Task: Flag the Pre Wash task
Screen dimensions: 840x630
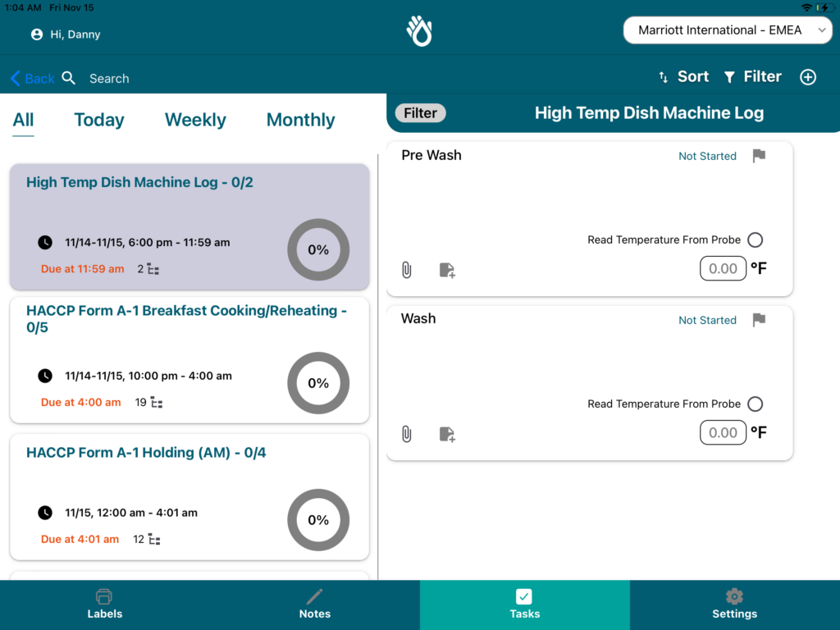Action: (x=758, y=156)
